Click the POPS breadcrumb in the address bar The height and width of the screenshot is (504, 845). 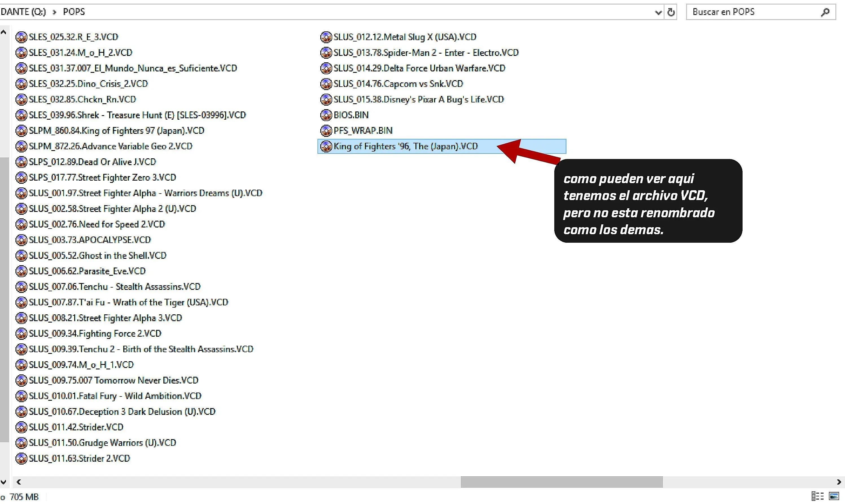click(x=74, y=12)
